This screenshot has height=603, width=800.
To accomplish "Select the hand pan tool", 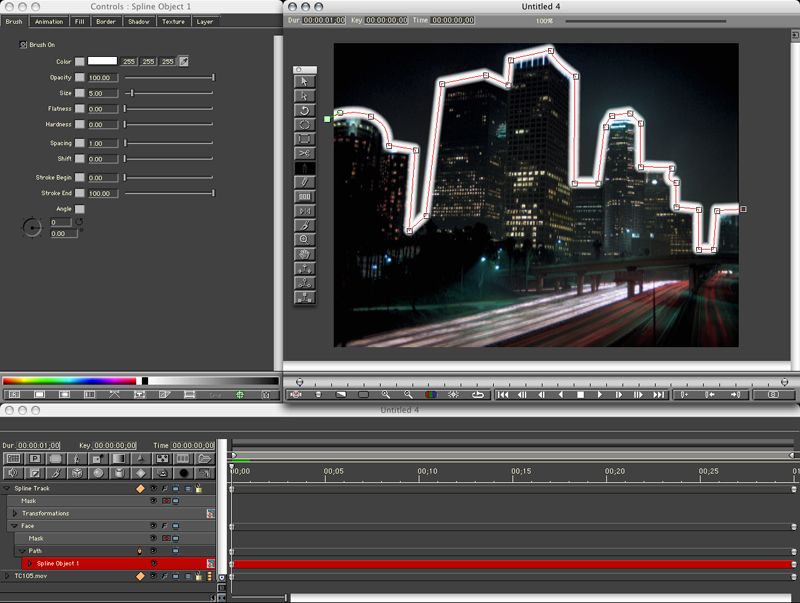I will pyautogui.click(x=305, y=254).
